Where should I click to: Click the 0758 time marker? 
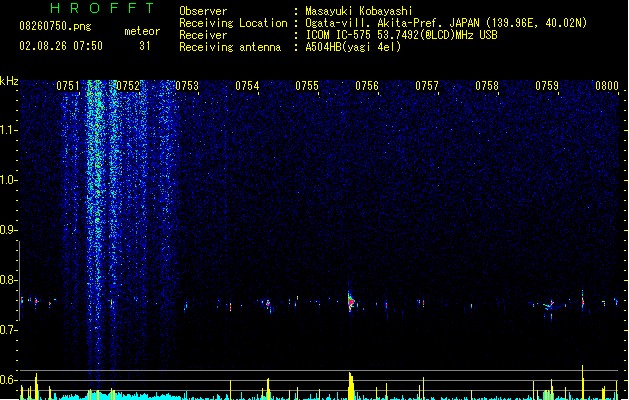(x=487, y=86)
